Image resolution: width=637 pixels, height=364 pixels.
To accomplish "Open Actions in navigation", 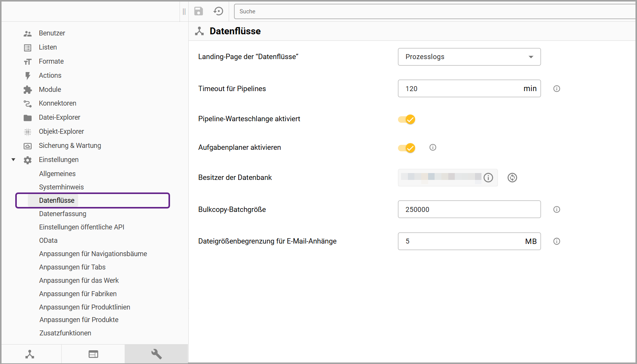I will 50,75.
